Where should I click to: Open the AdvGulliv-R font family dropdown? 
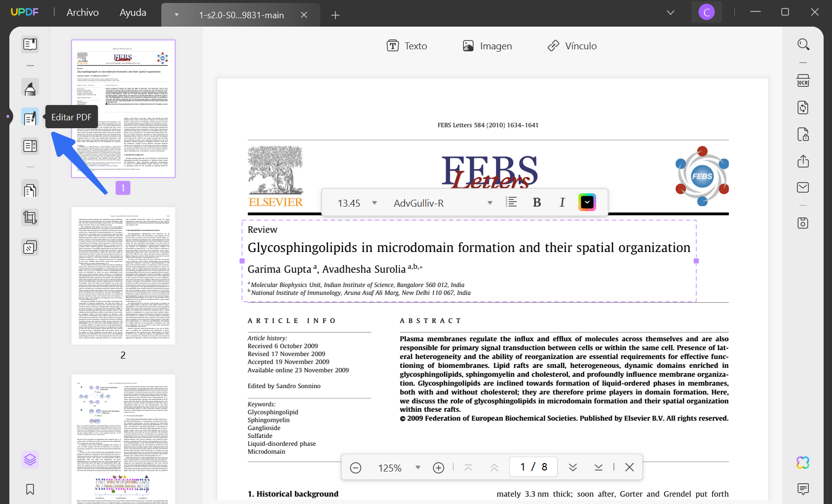(x=490, y=203)
